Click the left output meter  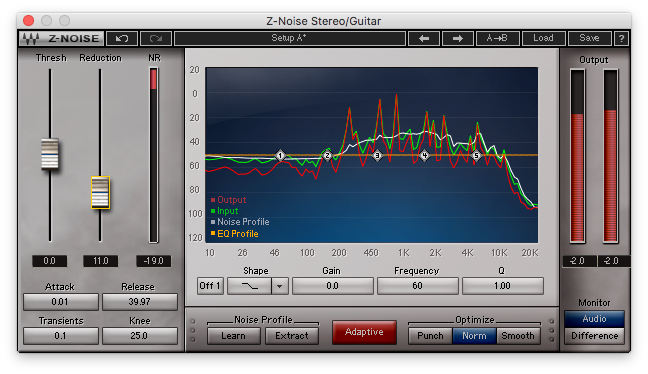[577, 156]
